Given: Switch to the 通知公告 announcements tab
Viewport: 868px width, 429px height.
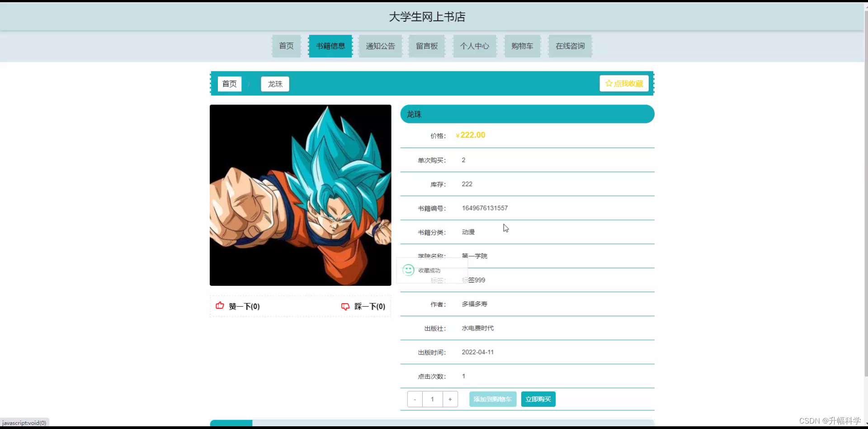Looking at the screenshot, I should 380,46.
